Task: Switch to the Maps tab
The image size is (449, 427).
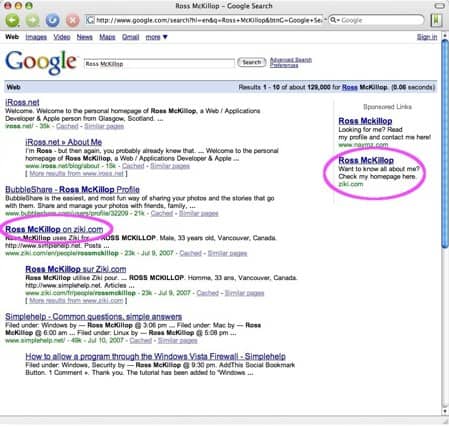Action: (107, 37)
